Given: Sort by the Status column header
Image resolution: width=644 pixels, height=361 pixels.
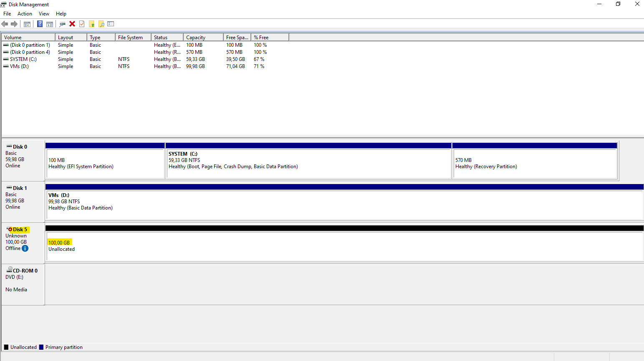Looking at the screenshot, I should coord(167,38).
